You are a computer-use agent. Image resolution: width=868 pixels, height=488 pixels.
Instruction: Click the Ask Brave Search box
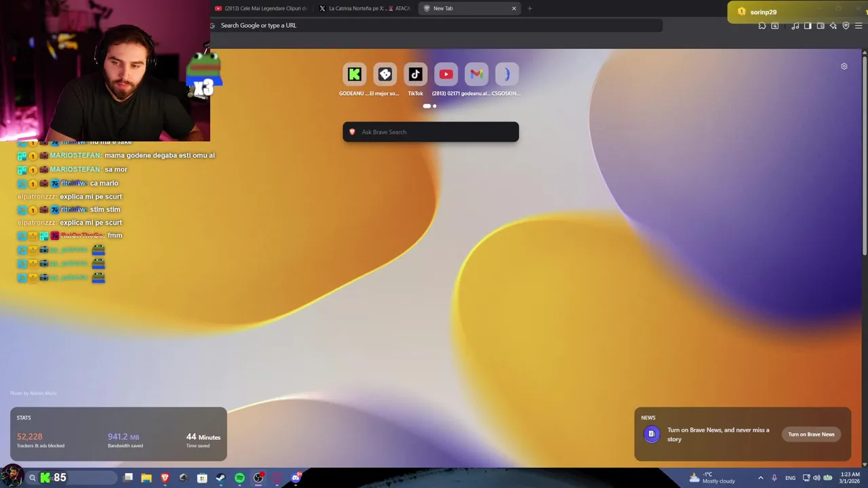tap(431, 132)
